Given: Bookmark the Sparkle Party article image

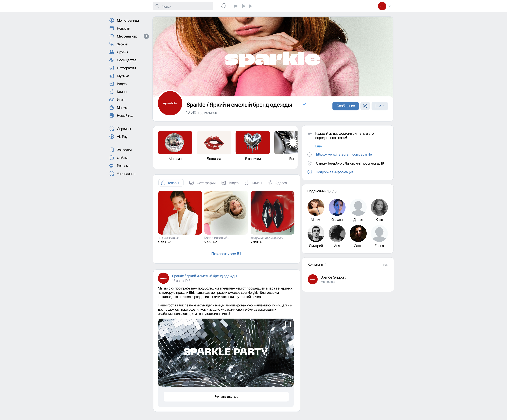Looking at the screenshot, I should [x=288, y=324].
